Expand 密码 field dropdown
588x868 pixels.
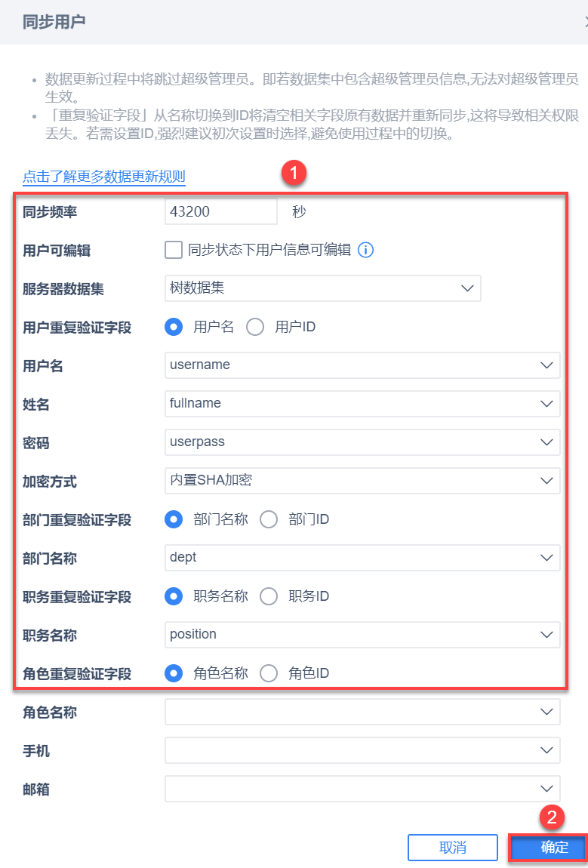pos(362,442)
